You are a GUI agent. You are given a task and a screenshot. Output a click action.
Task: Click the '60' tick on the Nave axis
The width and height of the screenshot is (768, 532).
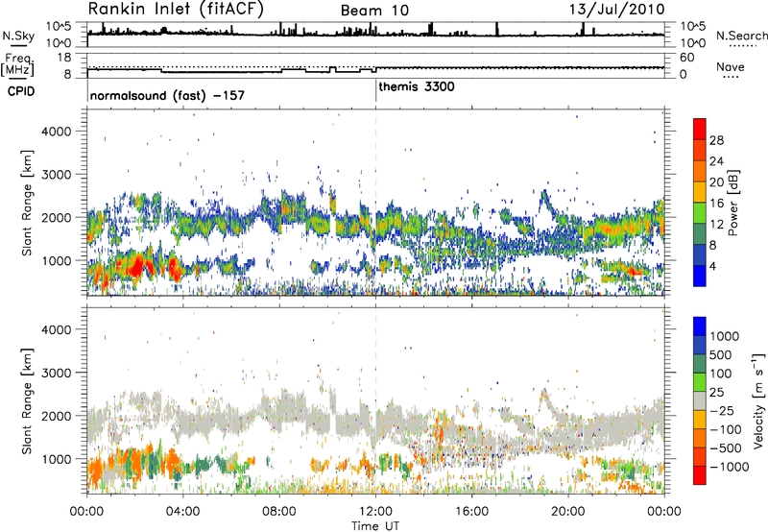click(686, 58)
